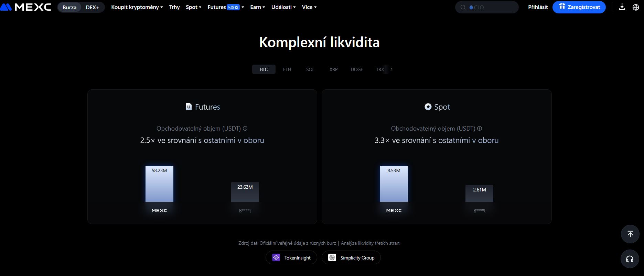This screenshot has width=644, height=276.
Task: Click the Spot card icon
Action: click(x=428, y=107)
